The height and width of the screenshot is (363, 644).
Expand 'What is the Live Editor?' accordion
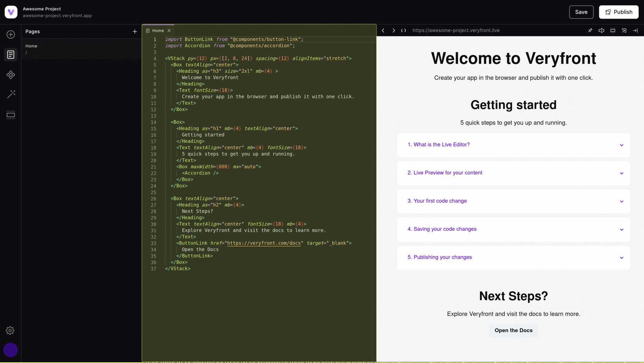click(x=514, y=145)
